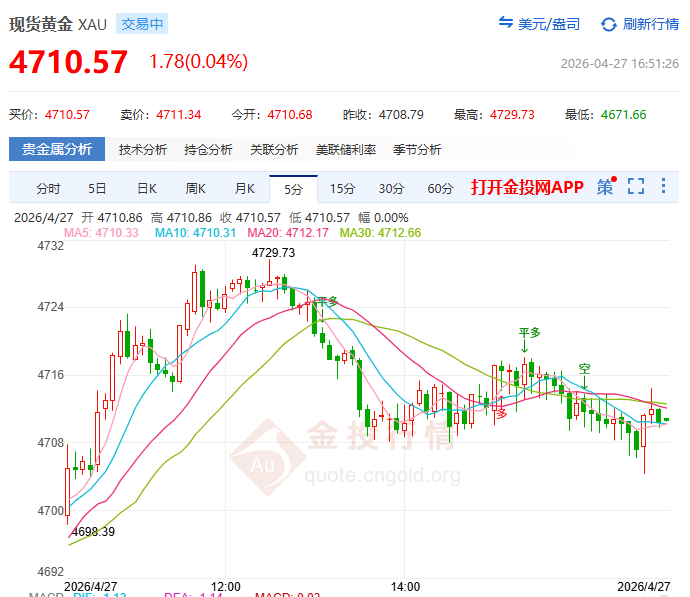Screen dimensions: 690x597
Task: Click the 12:00 time axis label
Action: [x=226, y=587]
